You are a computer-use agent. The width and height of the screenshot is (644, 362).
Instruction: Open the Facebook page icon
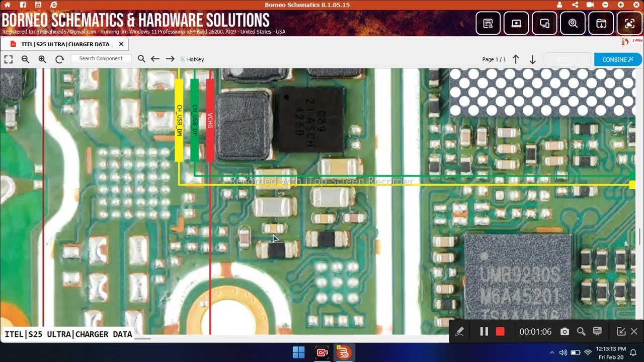(x=23, y=5)
